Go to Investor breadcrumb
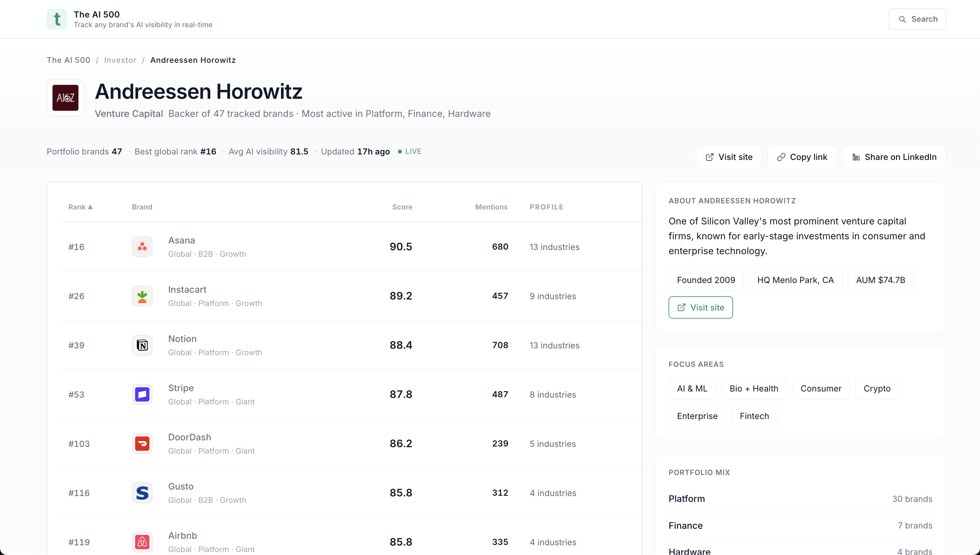 120,60
